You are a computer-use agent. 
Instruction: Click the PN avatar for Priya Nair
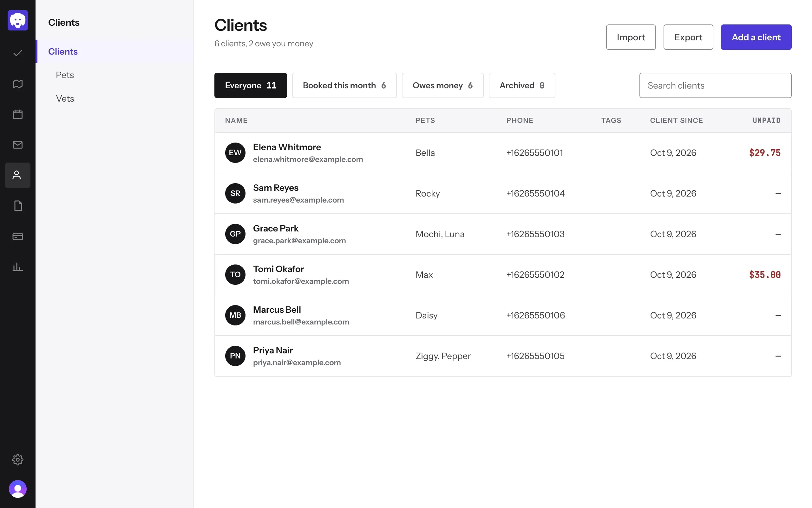coord(235,356)
